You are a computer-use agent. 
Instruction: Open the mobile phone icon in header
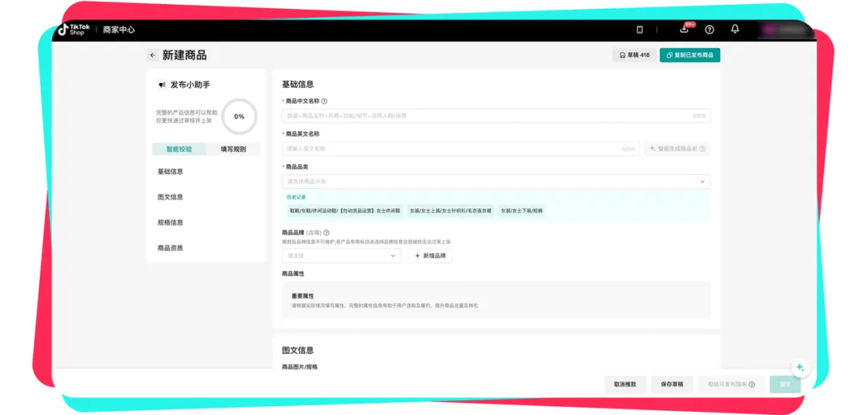[x=640, y=30]
